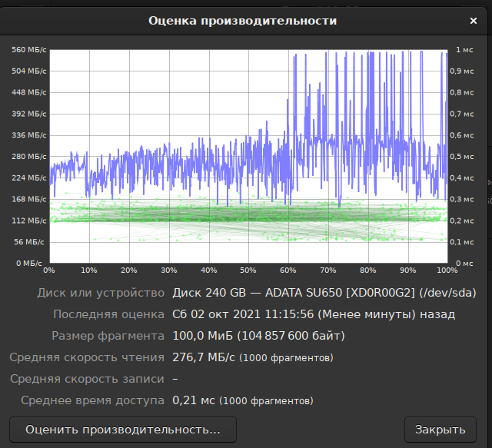
Task: Click the '280 МБ/с' axis label
Action: pos(29,157)
